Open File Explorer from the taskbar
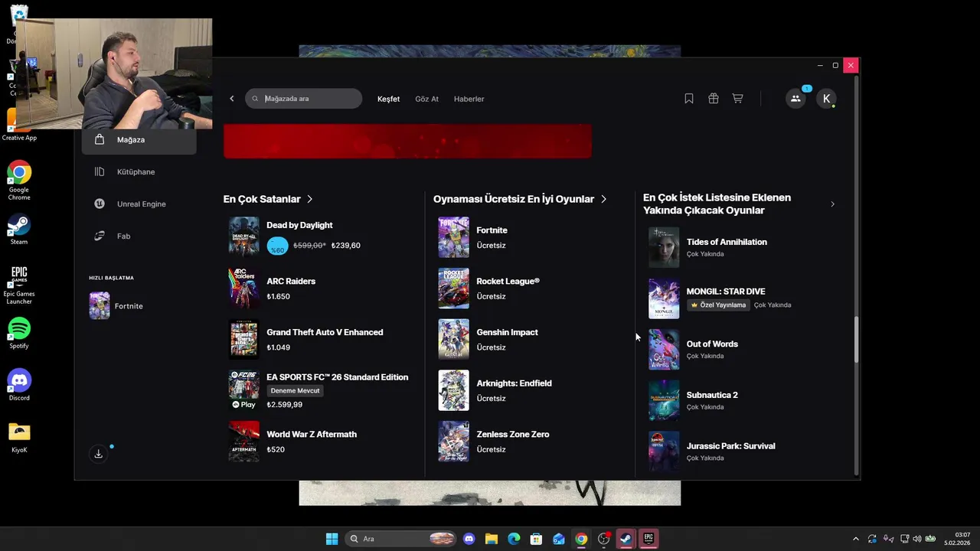The width and height of the screenshot is (980, 551). [x=492, y=539]
